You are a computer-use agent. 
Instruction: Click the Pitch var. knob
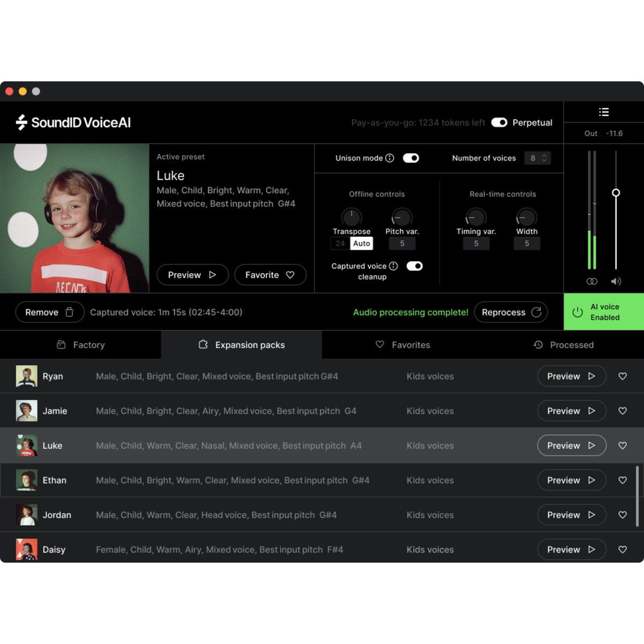402,217
